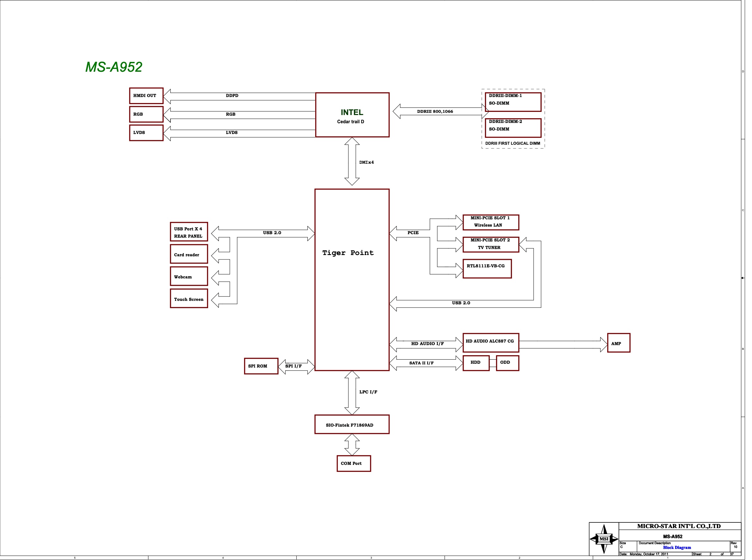Select the SPI ROM block
752x560 pixels.
tap(261, 366)
